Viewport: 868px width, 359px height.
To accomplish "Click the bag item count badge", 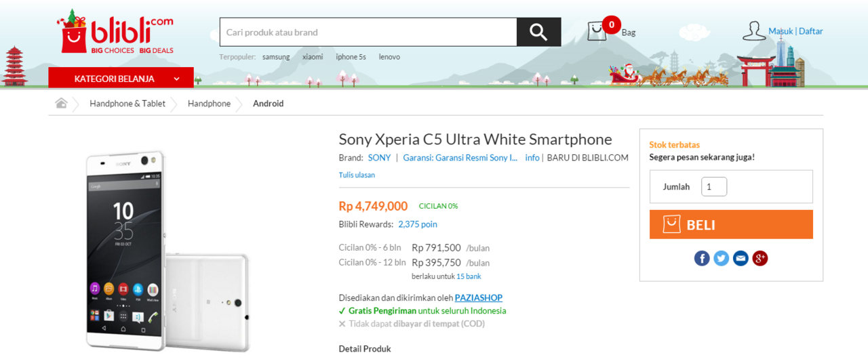I will (611, 25).
